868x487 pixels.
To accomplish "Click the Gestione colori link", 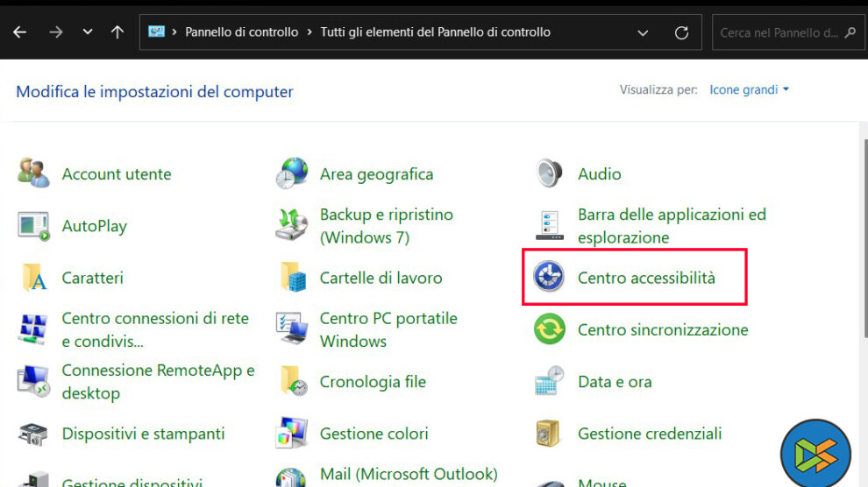I will coord(374,434).
